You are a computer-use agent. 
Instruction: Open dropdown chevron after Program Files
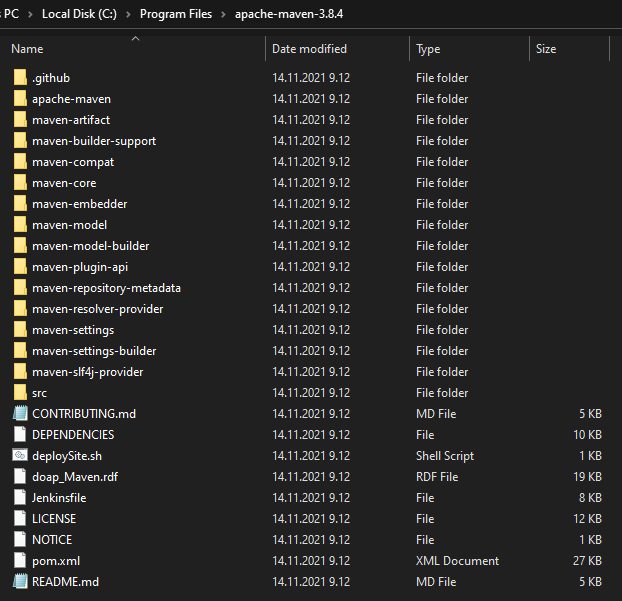click(x=223, y=14)
